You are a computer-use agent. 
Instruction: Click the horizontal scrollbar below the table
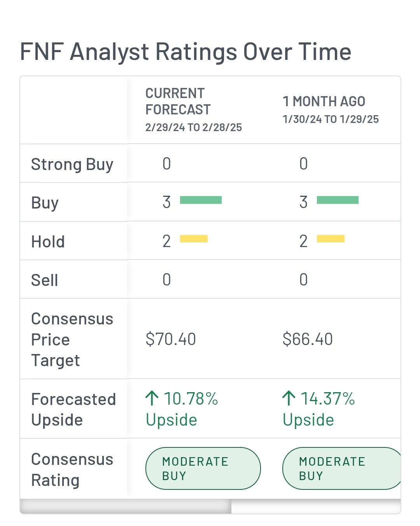tap(126, 507)
